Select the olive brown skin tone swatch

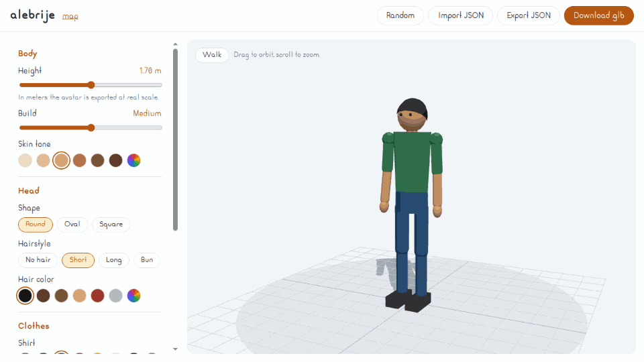point(97,160)
